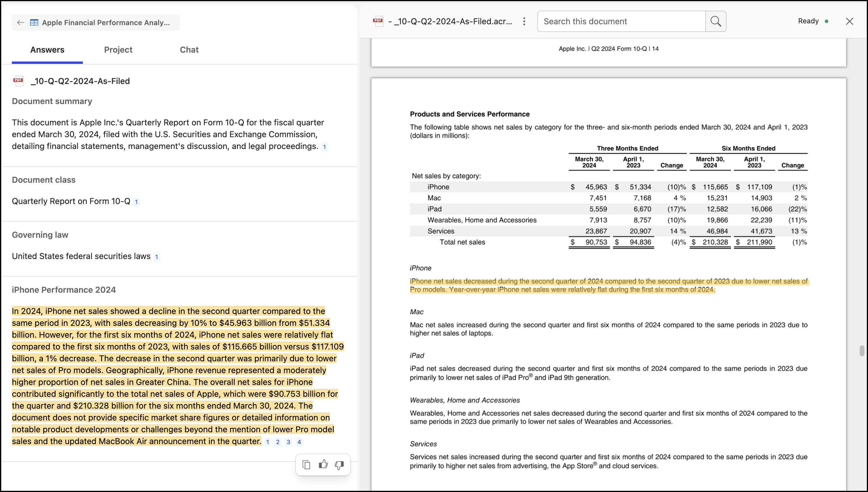Select the _10-Q-Q2-2024-As-Filed document name

[80, 81]
